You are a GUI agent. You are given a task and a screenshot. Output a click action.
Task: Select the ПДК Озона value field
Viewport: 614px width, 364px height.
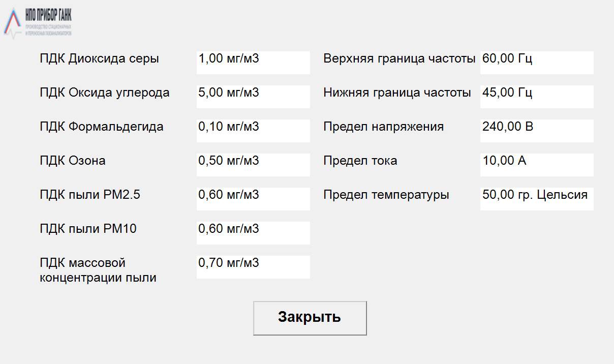pyautogui.click(x=253, y=165)
